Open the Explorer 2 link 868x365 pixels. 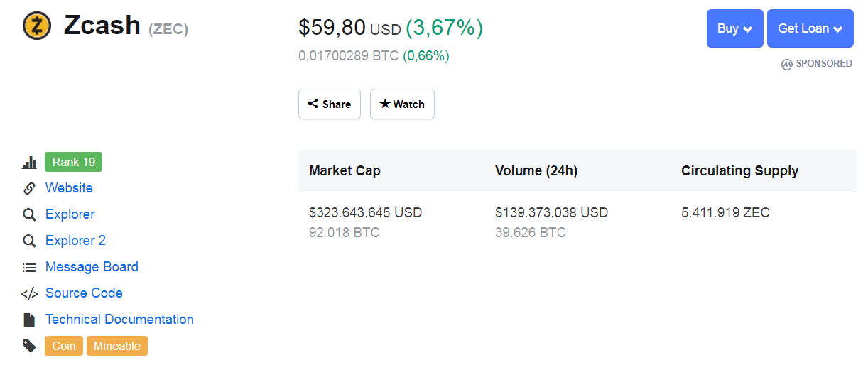pos(75,241)
